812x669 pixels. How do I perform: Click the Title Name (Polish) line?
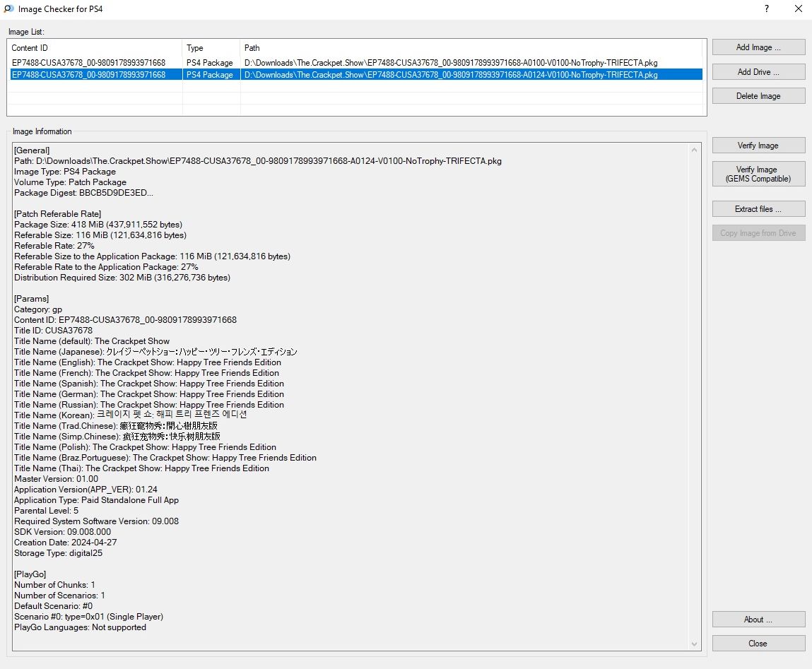[146, 447]
